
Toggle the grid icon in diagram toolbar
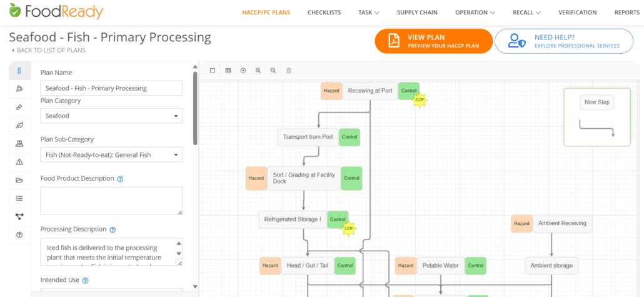coord(228,71)
